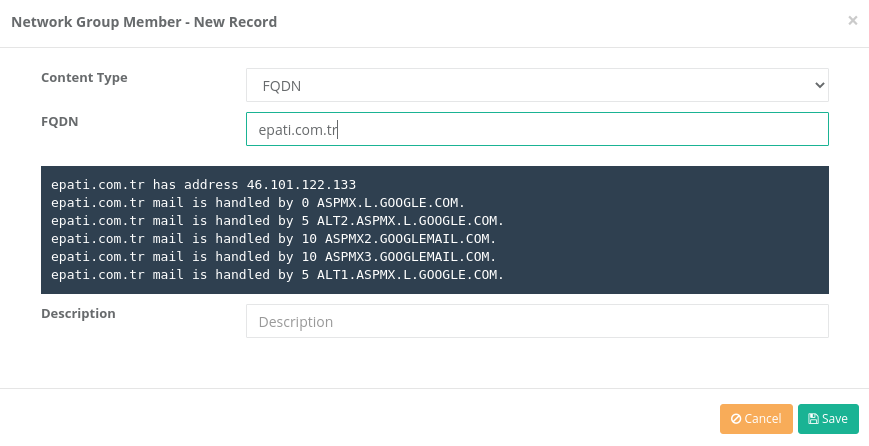Screen dimensions: 869x446
Task: Click the line handled by 0 ASPMX.L.GOOGLE.COM
Action: point(258,203)
